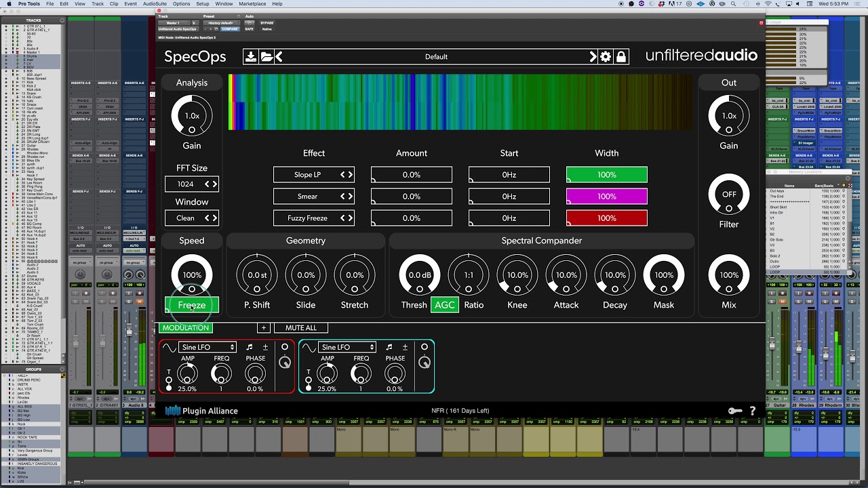Click the Analysis Gain knob
Image resolution: width=868 pixels, height=488 pixels.
(192, 116)
